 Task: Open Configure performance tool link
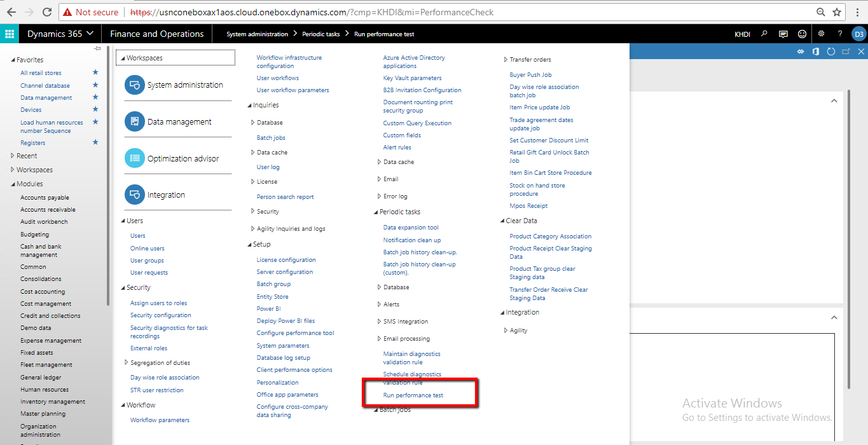295,333
